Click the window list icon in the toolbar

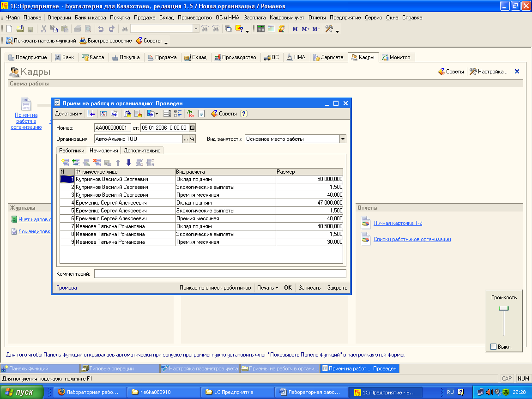pyautogui.click(x=229, y=29)
